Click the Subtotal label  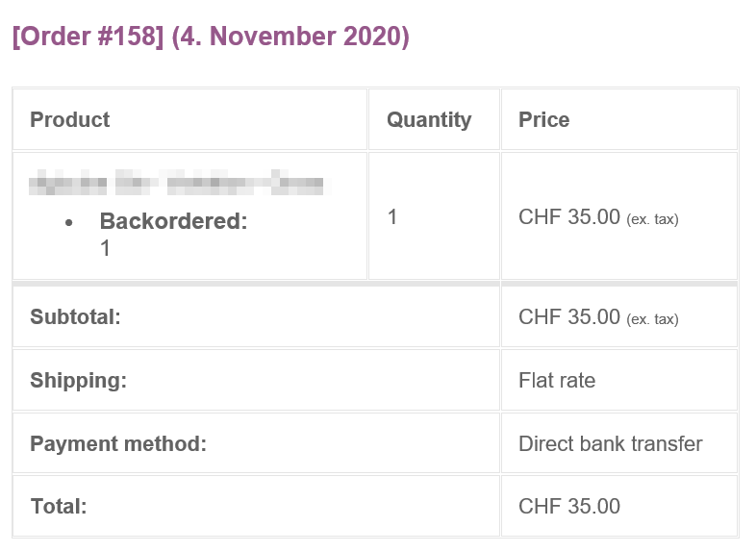point(75,316)
